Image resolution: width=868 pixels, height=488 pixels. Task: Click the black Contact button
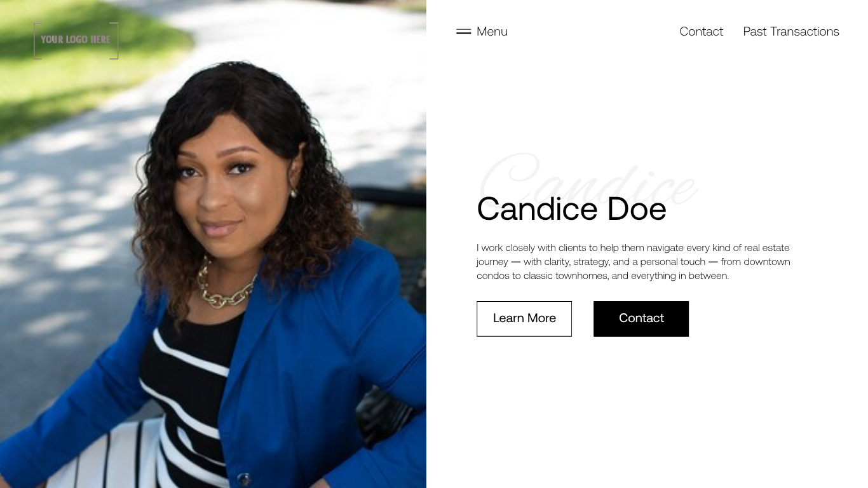click(x=641, y=319)
